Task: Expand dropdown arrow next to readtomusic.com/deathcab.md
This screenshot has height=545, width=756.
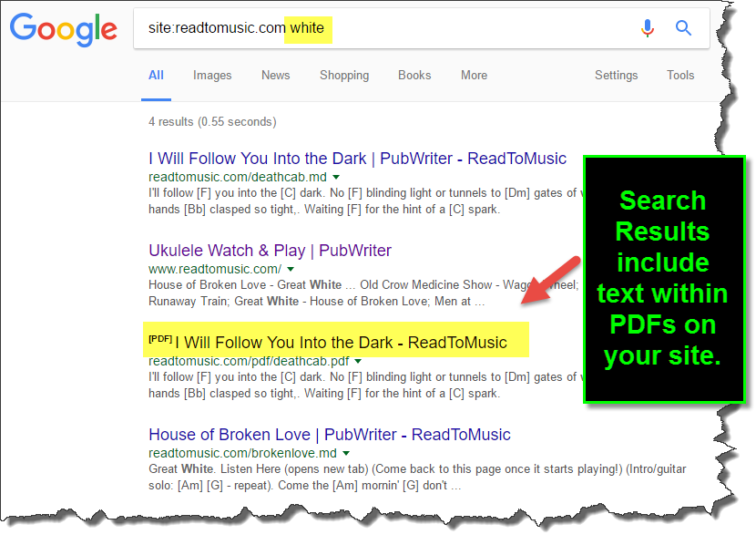Action: tap(336, 177)
